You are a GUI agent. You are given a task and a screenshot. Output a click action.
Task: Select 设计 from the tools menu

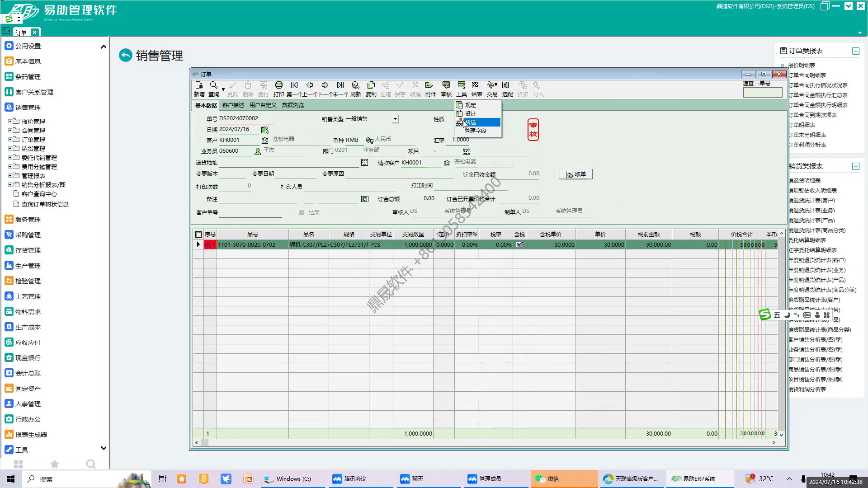[x=478, y=113]
